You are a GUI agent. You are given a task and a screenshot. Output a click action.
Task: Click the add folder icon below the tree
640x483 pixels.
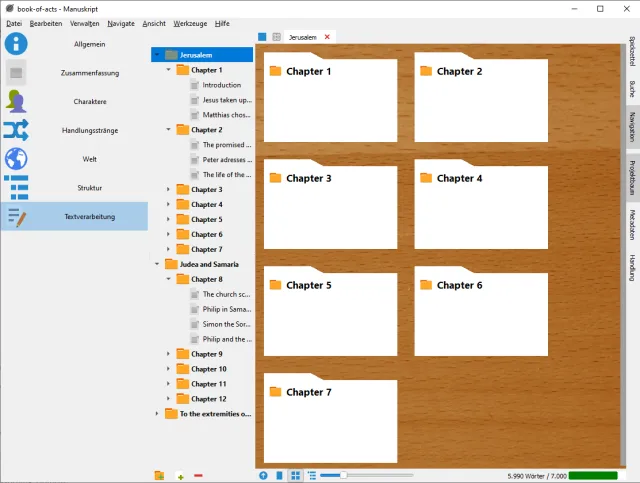(x=160, y=475)
